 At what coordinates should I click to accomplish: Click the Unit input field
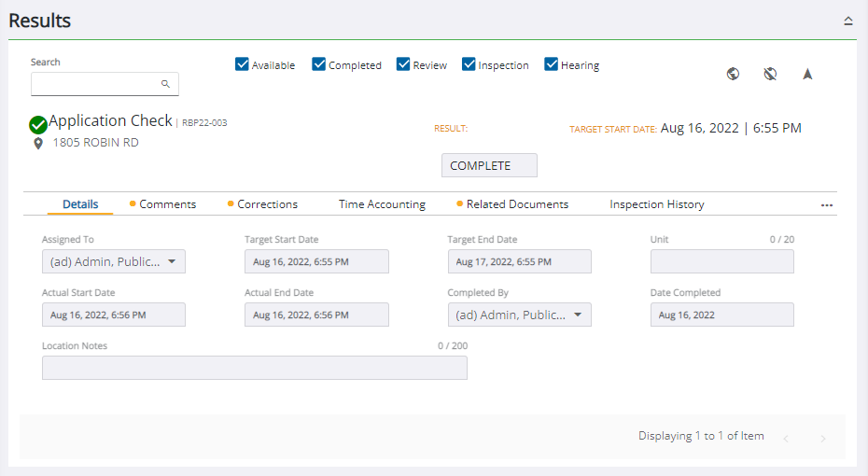pos(721,261)
